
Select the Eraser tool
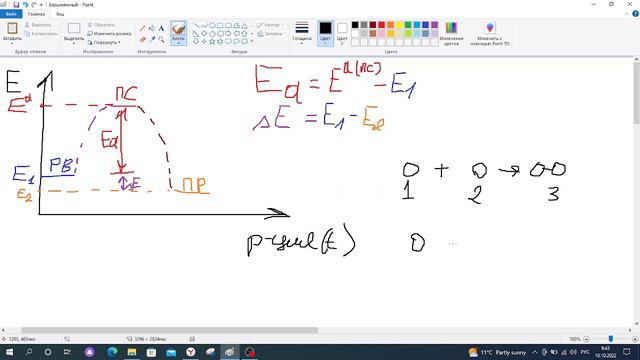click(x=142, y=40)
